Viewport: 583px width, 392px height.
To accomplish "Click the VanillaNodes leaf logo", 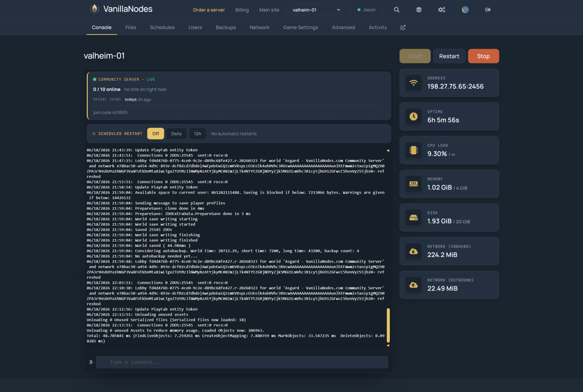I will click(94, 9).
